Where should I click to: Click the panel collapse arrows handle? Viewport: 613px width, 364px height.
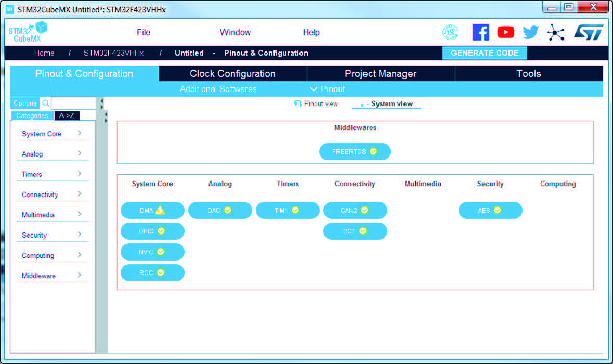pyautogui.click(x=101, y=104)
